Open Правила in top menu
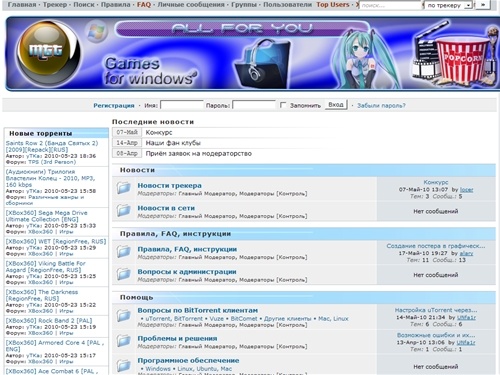This screenshot has height=375, width=500. click(x=116, y=5)
